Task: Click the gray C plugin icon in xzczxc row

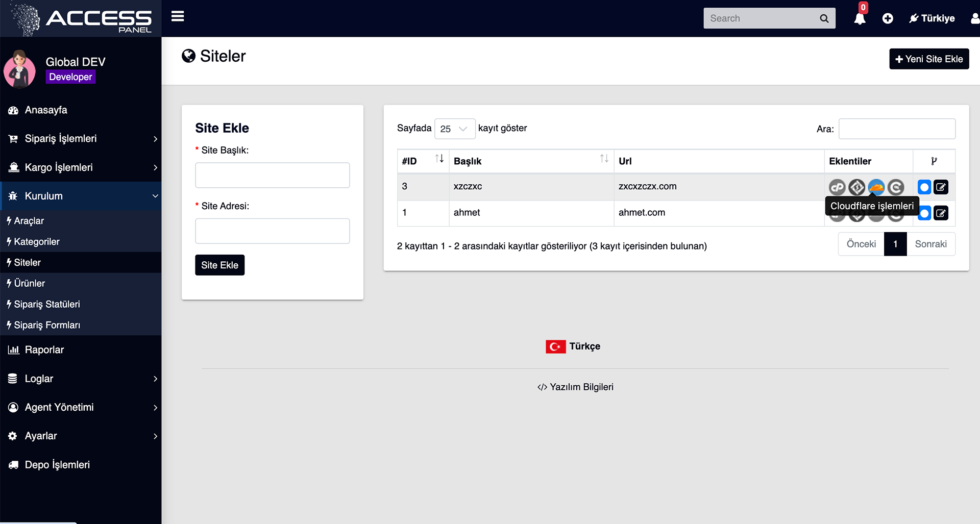Action: [895, 187]
